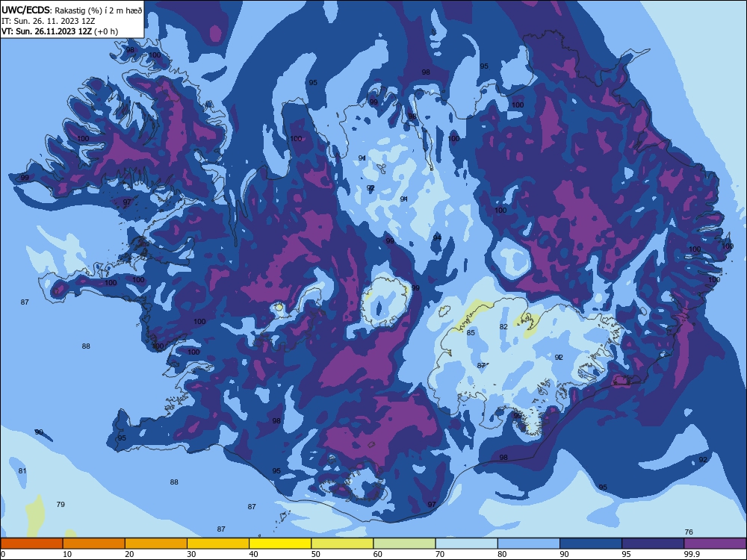Click the map value '79' over the sea
747x560 pixels.
pyautogui.click(x=61, y=504)
